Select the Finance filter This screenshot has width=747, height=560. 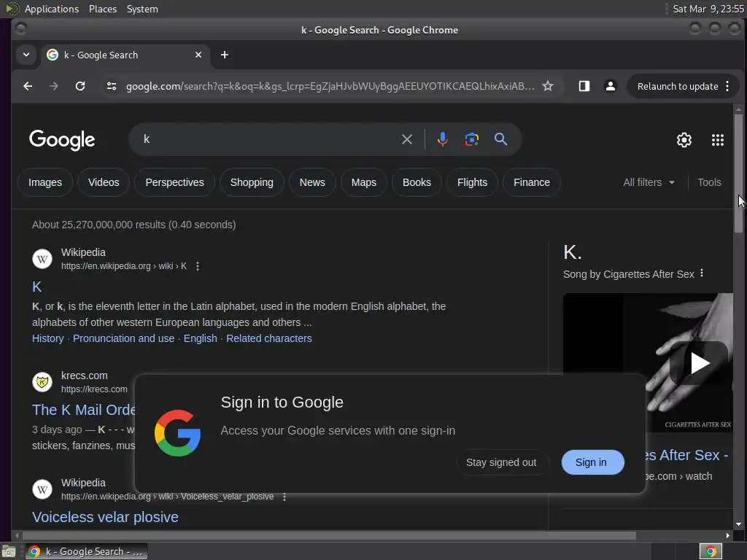coord(531,182)
